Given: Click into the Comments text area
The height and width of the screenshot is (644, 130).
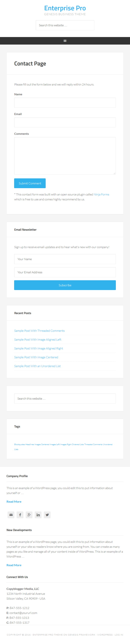Looking at the screenshot, I should pyautogui.click(x=65, y=156).
